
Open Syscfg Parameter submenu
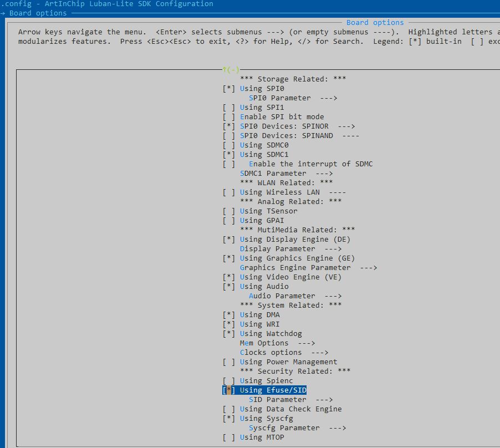[x=297, y=428]
